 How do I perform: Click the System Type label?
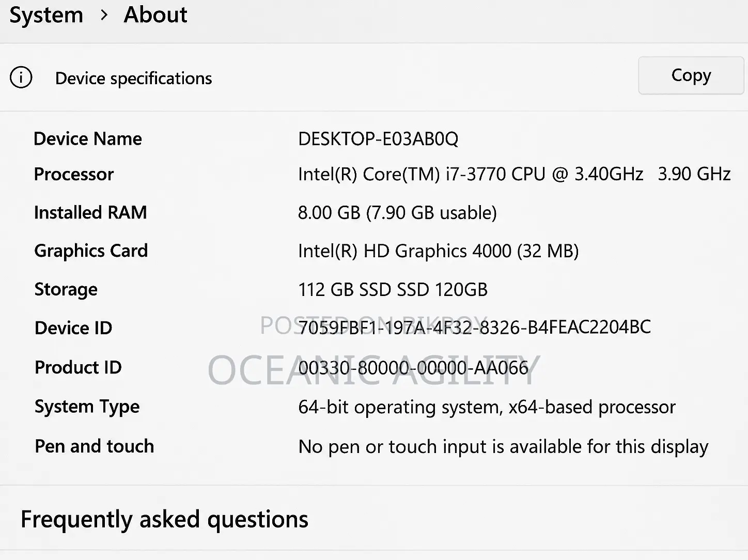(x=87, y=407)
